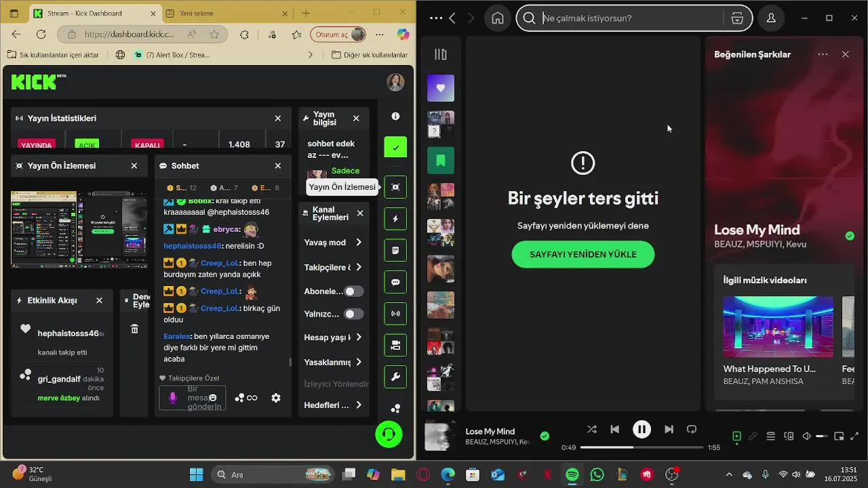Mute Spotify volume speaker icon
The height and width of the screenshot is (488, 868).
tap(807, 436)
